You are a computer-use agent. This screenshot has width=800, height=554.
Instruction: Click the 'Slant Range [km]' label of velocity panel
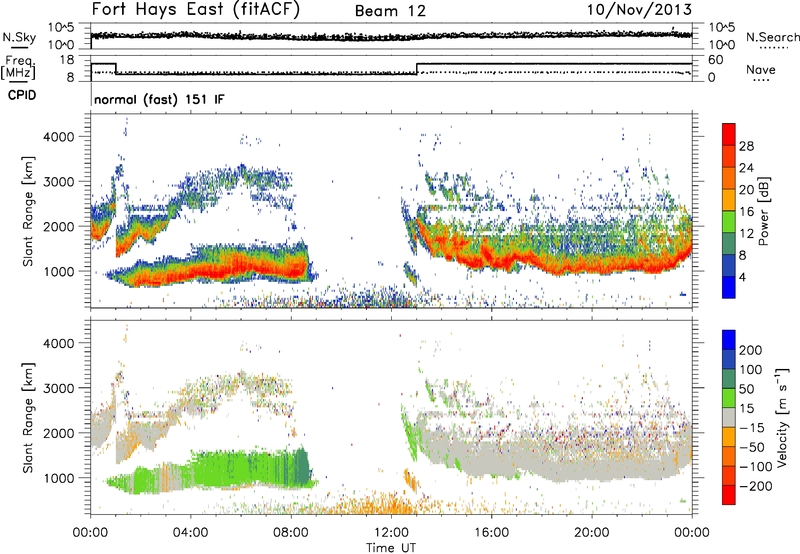28,417
